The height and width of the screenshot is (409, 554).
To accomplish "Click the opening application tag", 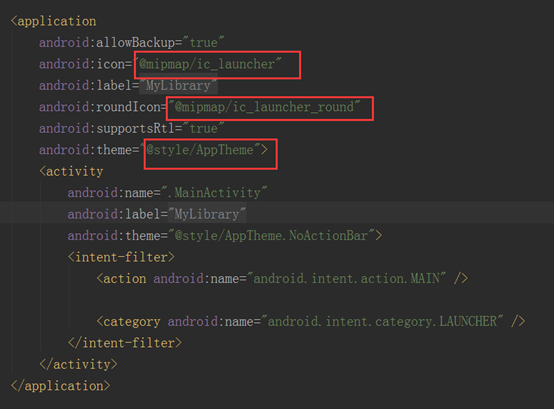I will (54, 21).
